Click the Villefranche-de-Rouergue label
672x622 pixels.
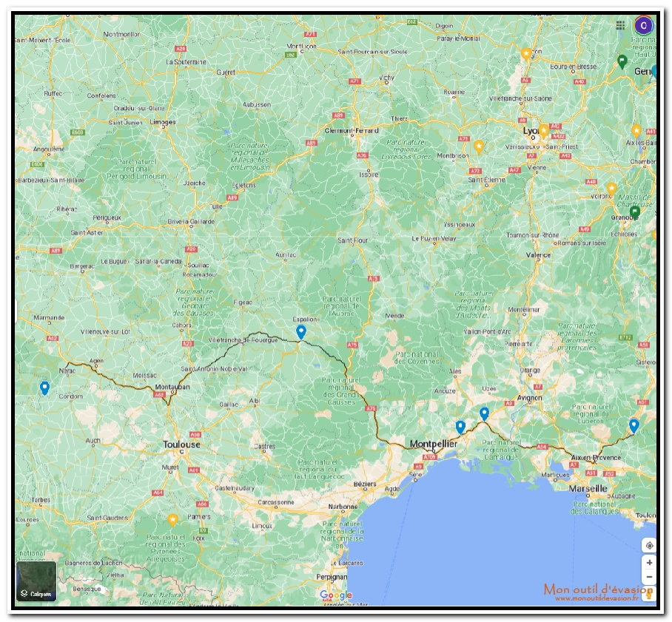(x=243, y=340)
